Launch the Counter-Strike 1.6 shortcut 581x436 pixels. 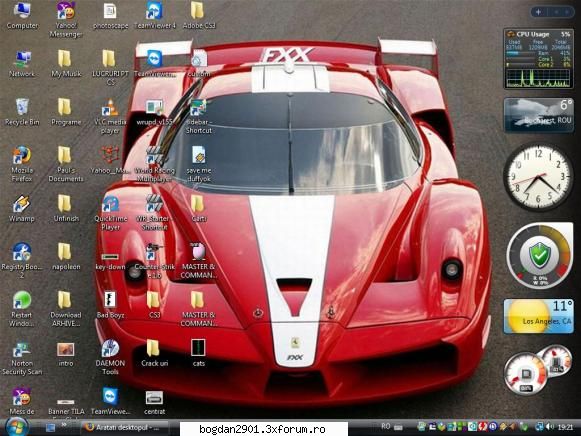coord(155,261)
